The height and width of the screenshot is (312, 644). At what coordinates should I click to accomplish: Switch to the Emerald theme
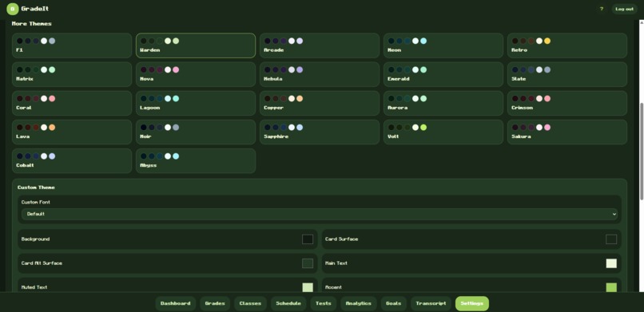[x=443, y=74]
